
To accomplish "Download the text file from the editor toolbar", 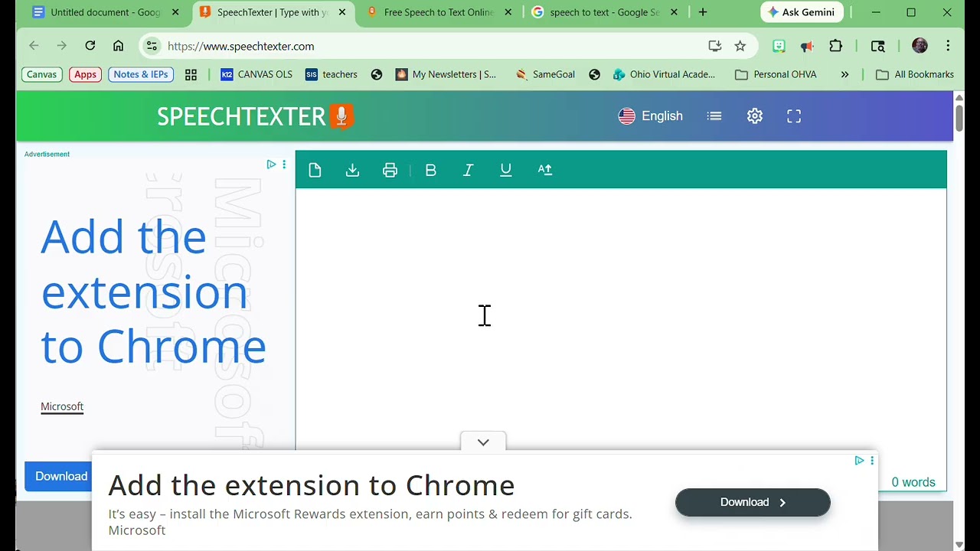I will [352, 170].
